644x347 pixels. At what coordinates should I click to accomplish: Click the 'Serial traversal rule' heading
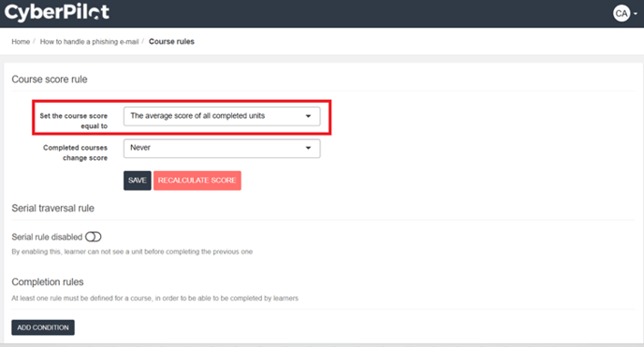click(x=52, y=208)
